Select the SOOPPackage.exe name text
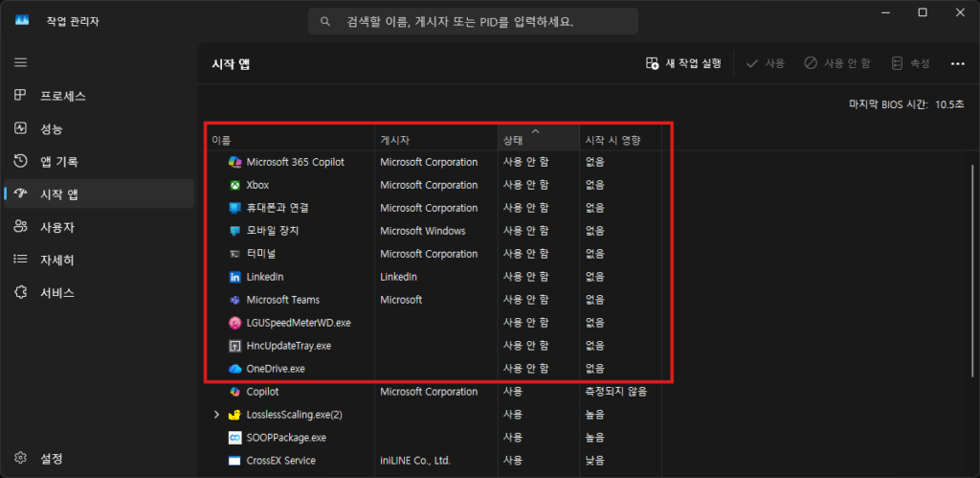980x478 pixels. tap(285, 438)
